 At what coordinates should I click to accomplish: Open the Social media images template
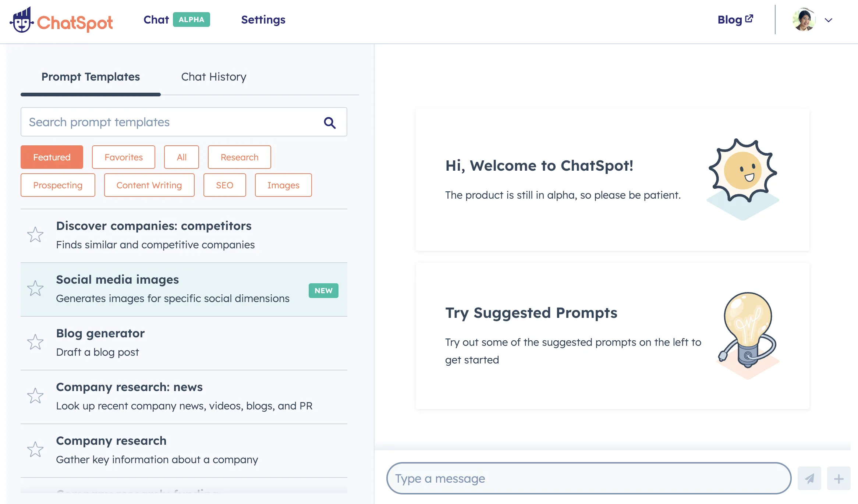point(173,289)
